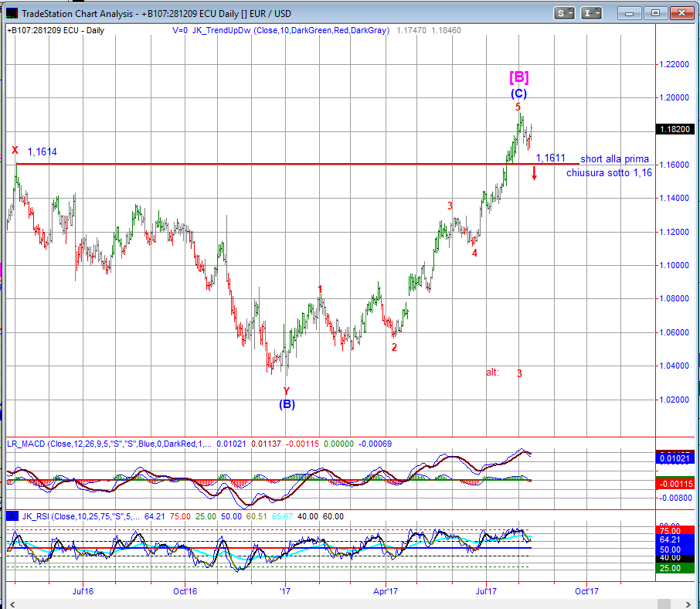Click the 1.18460 value in chart header
700x609 pixels.
click(x=446, y=30)
